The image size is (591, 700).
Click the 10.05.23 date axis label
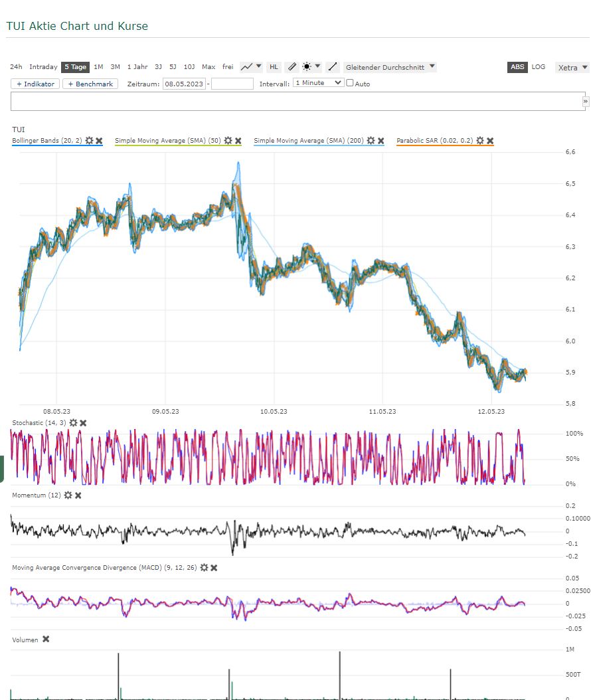pos(274,411)
